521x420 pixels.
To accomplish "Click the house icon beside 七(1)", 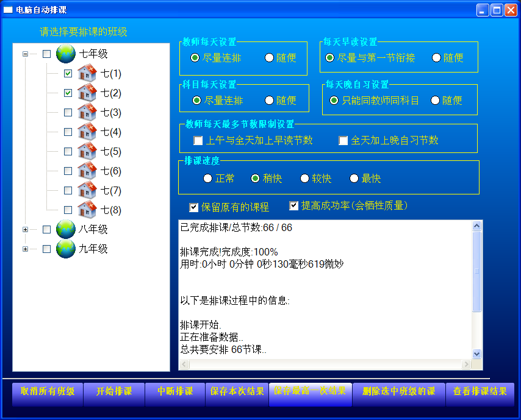I will pyautogui.click(x=87, y=73).
